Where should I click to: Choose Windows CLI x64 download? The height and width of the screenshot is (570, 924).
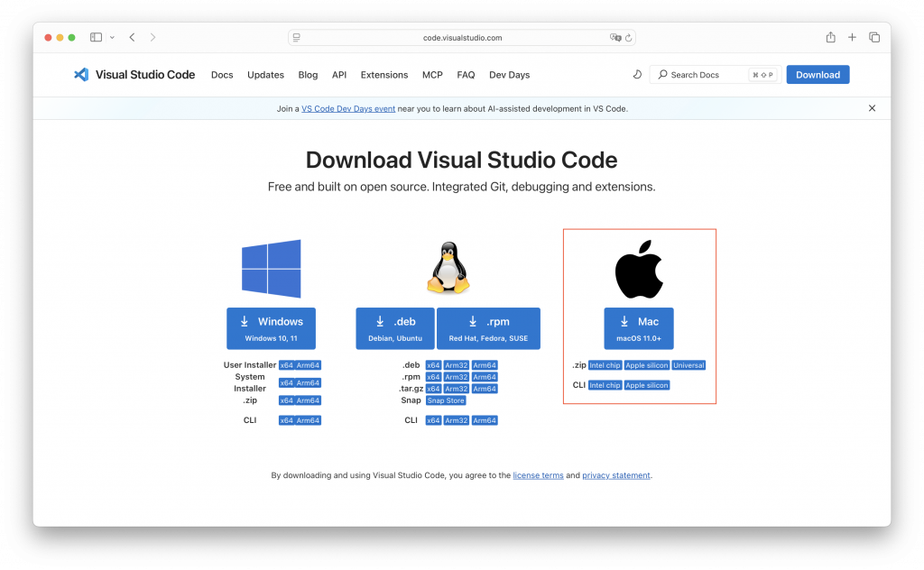tap(286, 420)
